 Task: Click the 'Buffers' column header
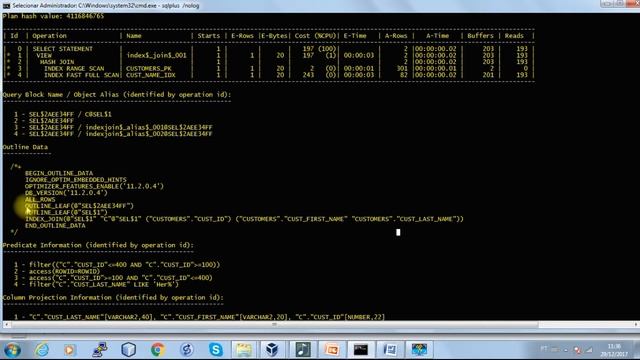480,36
